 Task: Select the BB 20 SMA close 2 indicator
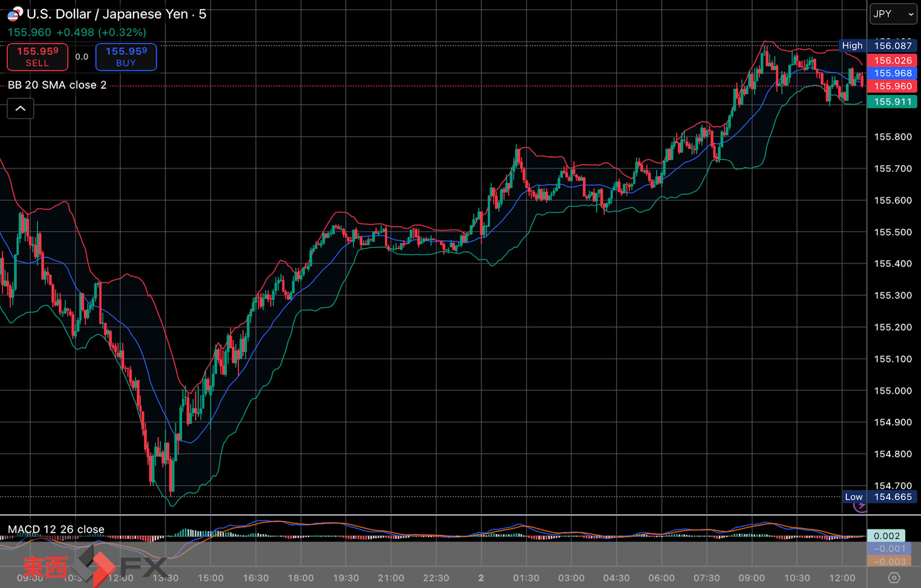(57, 85)
